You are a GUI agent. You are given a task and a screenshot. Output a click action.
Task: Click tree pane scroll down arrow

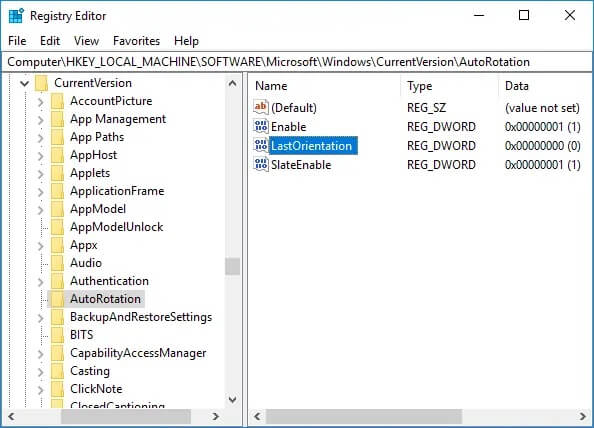(233, 399)
